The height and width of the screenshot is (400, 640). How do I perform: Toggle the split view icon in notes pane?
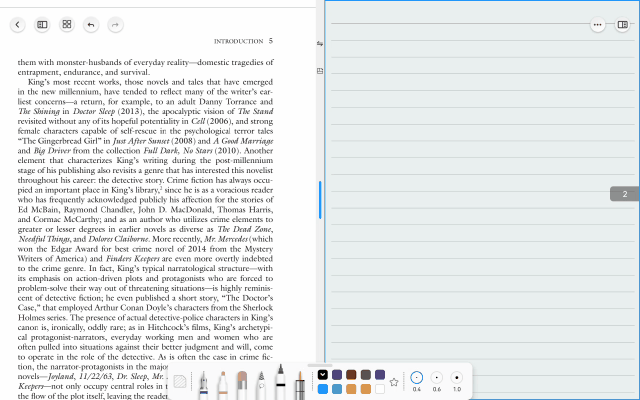click(622, 25)
